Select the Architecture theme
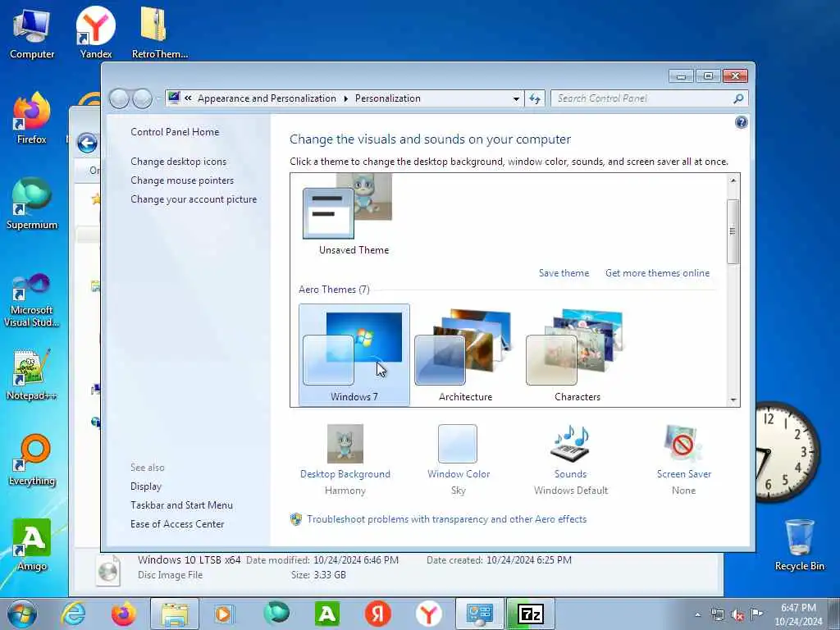 [465, 355]
